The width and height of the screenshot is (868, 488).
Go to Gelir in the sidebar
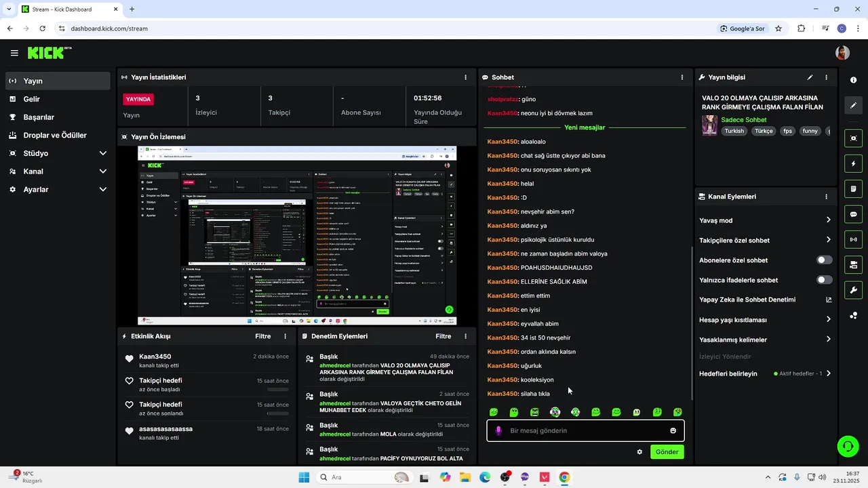click(58, 99)
